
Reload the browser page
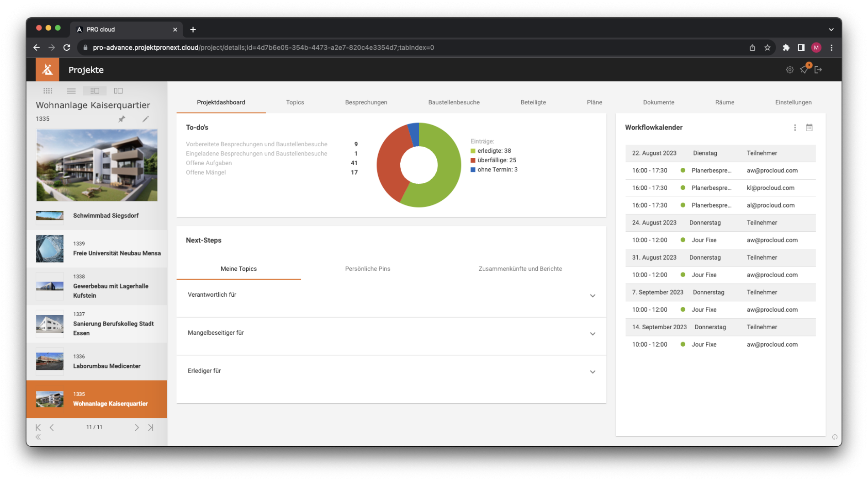[67, 48]
